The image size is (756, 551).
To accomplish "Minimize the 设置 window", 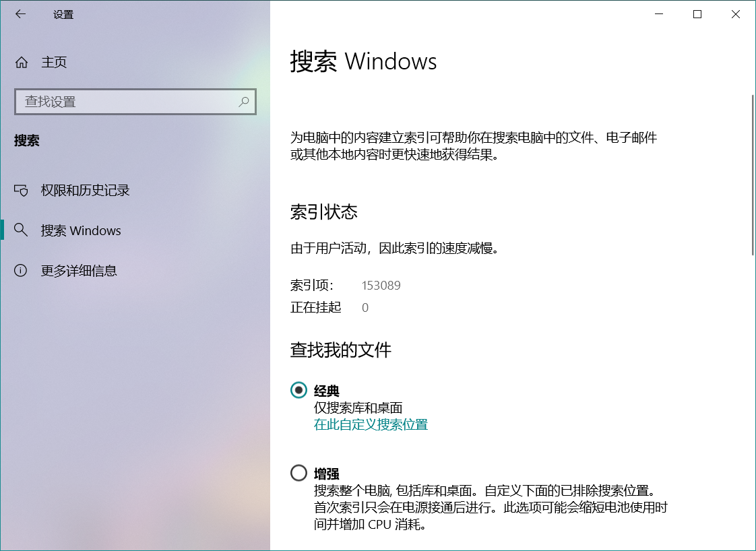I will (659, 14).
